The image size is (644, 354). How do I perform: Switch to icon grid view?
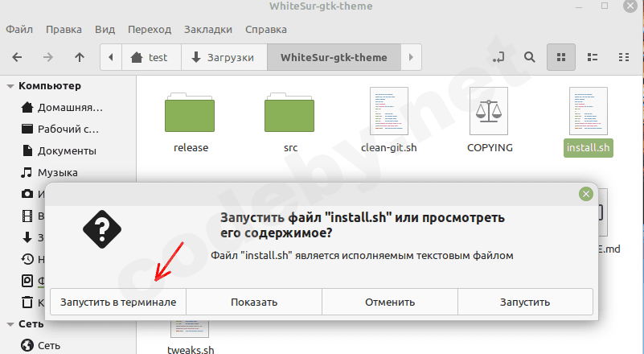(x=561, y=57)
